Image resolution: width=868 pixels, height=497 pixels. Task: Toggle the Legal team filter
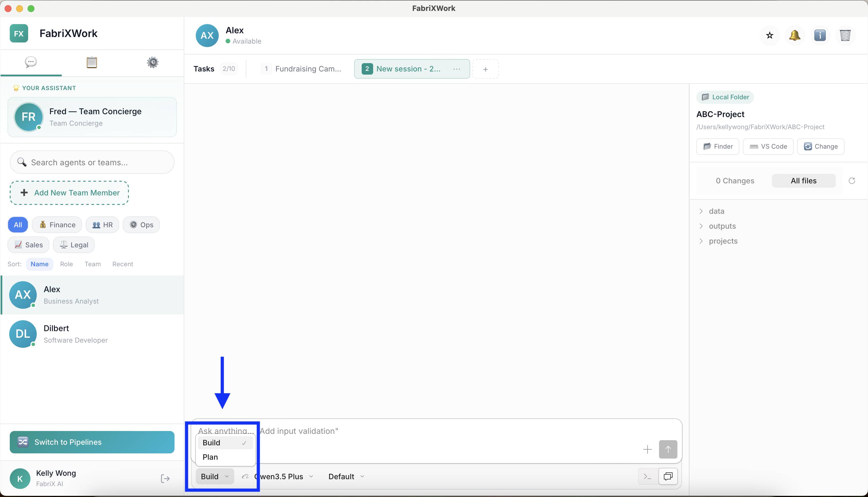[74, 245]
